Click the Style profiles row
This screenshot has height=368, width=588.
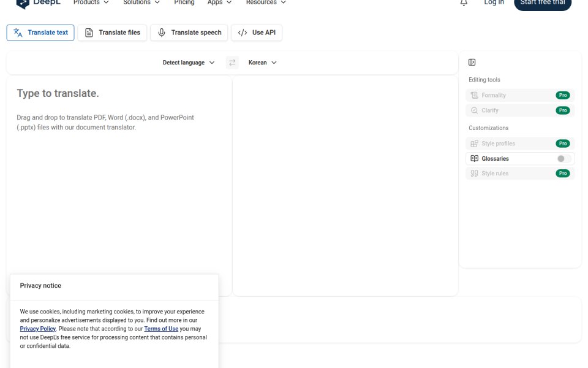(520, 144)
